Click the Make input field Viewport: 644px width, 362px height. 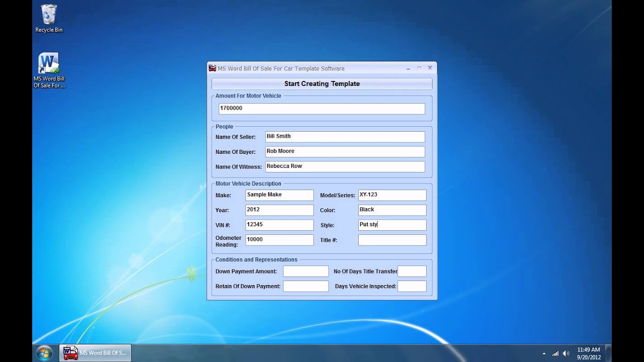click(x=280, y=195)
